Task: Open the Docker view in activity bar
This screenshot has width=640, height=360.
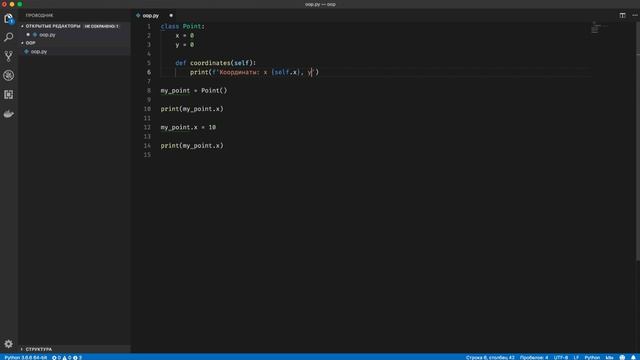Action: coord(9,114)
